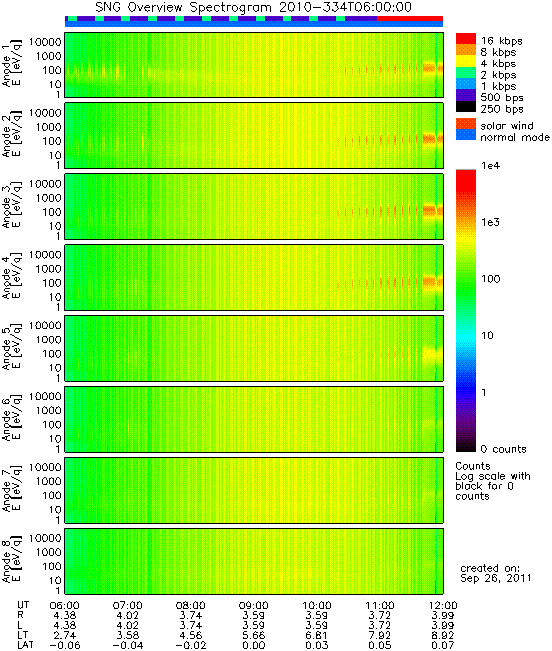This screenshot has height=651, width=552.
Task: Click the 12:00 UT time label
Action: click(x=443, y=605)
